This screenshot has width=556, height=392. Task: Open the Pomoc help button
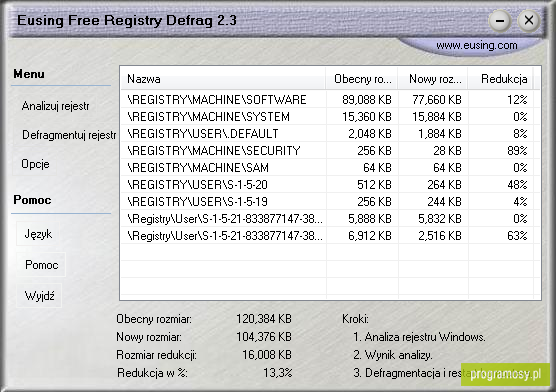coord(41,265)
